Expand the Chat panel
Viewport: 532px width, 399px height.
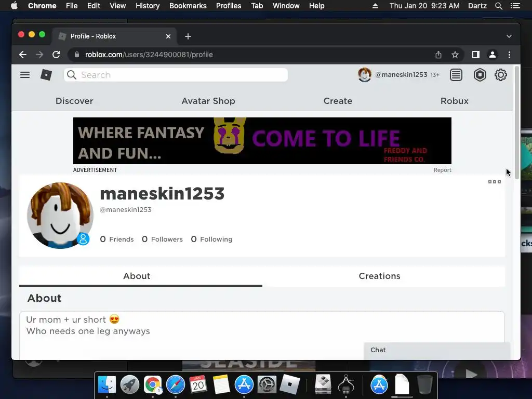click(437, 350)
